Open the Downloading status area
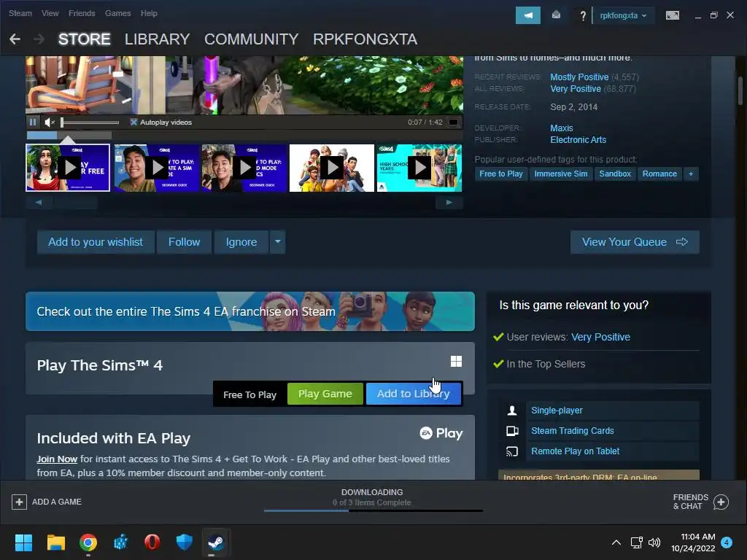Screen dimensions: 747x560 pyautogui.click(x=372, y=499)
